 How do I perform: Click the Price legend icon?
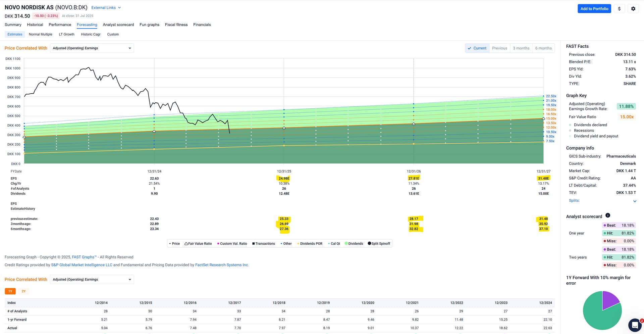click(x=170, y=244)
